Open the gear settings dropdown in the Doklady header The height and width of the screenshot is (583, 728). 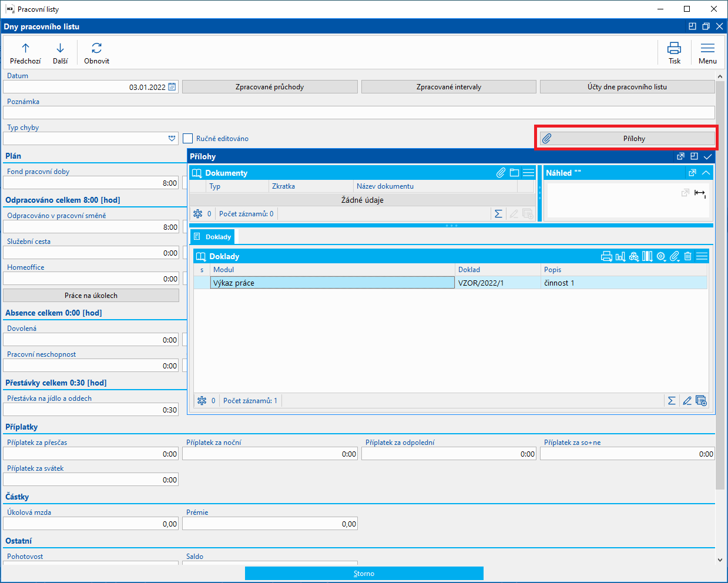pos(661,256)
